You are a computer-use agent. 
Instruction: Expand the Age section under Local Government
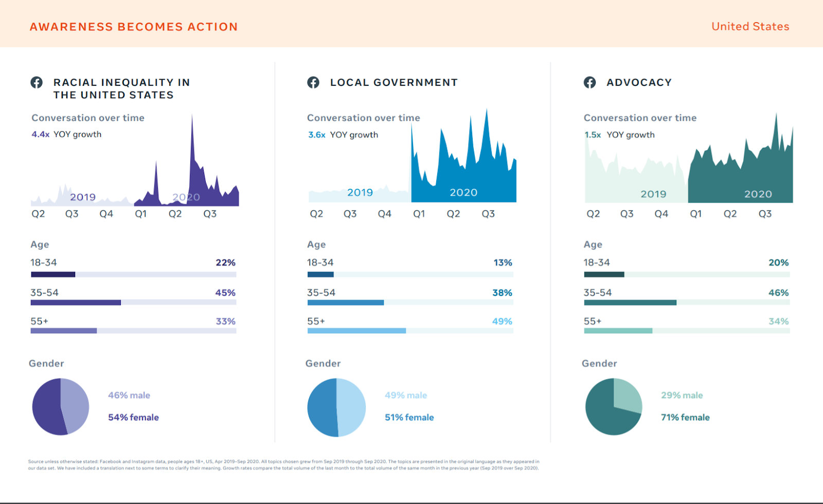click(316, 244)
